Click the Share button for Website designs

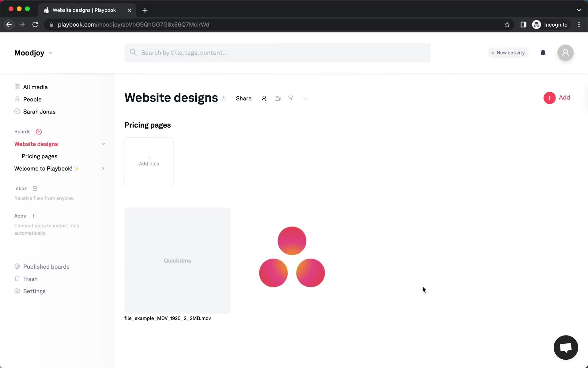pos(243,98)
